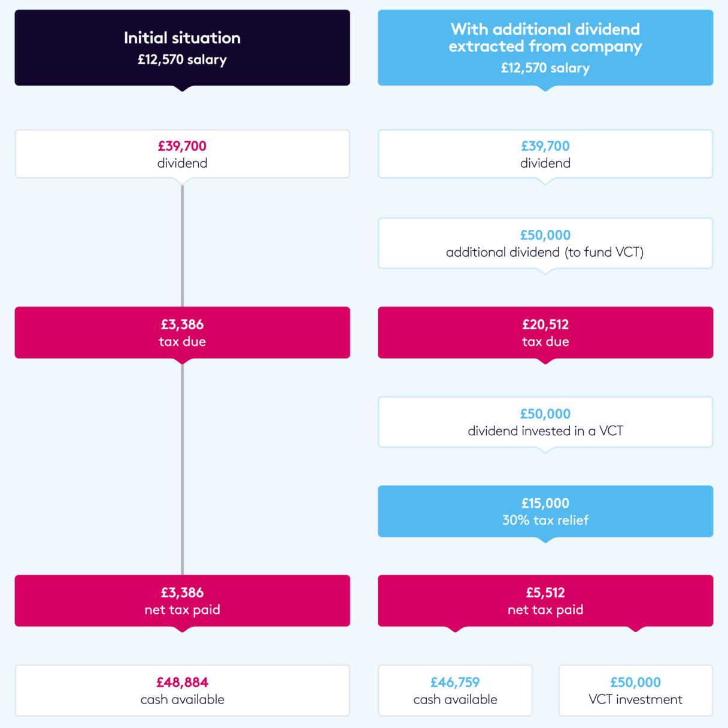The image size is (728, 728).
Task: Click the £50,000 additional dividend box
Action: click(x=545, y=243)
